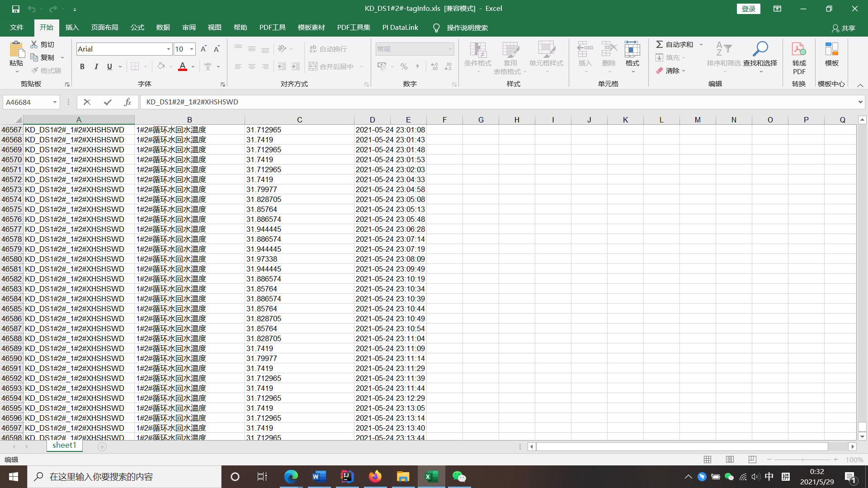Click the Save icon in title bar
Viewport: 868px width, 488px height.
(x=16, y=9)
